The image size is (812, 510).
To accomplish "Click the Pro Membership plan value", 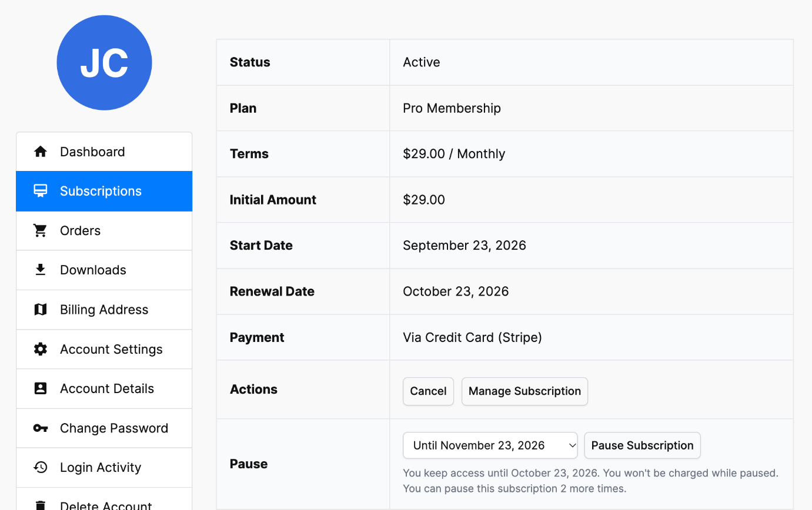I will pyautogui.click(x=452, y=108).
